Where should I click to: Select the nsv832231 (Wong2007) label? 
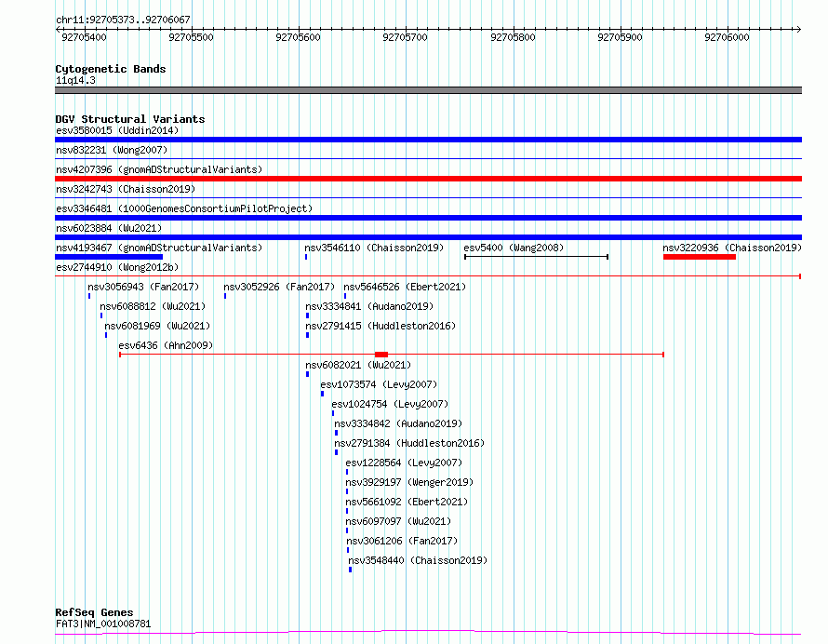112,150
